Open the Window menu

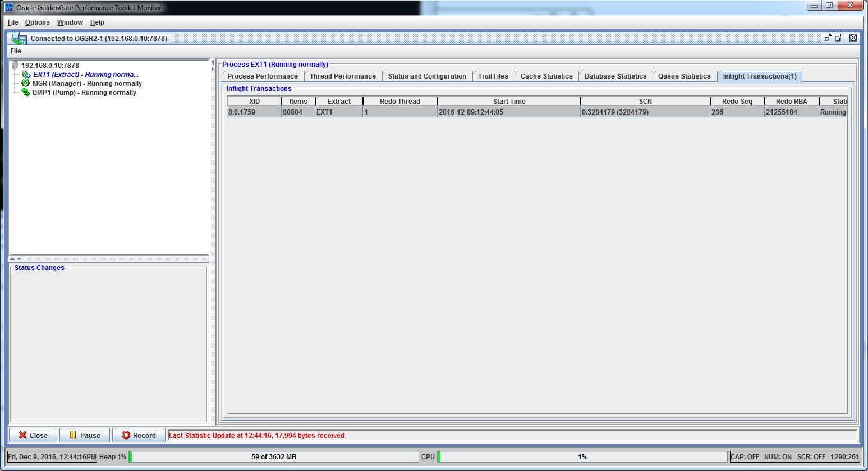(70, 22)
